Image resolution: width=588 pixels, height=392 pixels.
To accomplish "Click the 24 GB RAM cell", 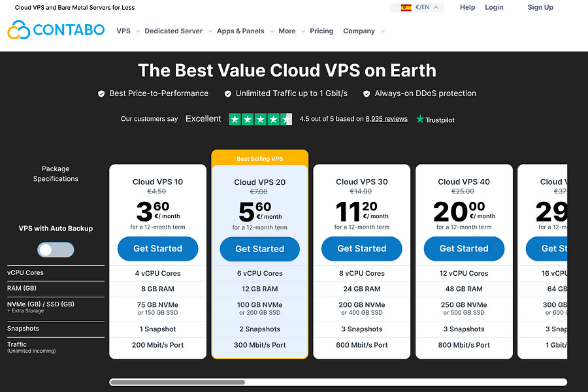I will [x=362, y=289].
